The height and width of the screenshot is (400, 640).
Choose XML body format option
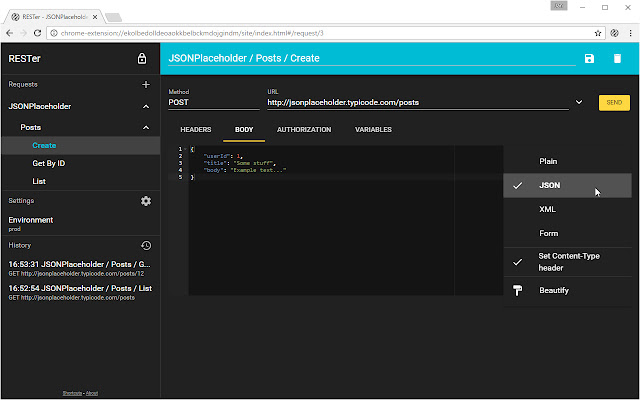click(567, 209)
